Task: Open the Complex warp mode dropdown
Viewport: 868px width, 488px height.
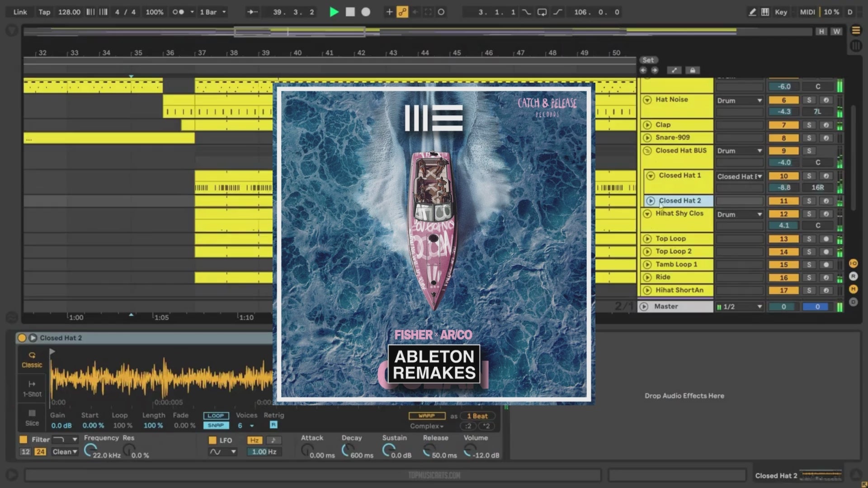Action: point(427,426)
